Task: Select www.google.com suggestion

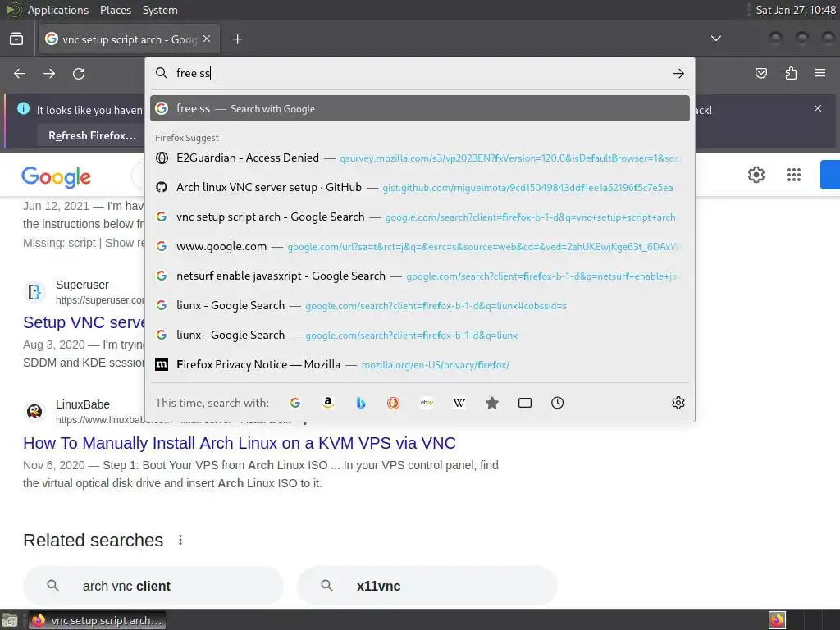Action: (420, 246)
